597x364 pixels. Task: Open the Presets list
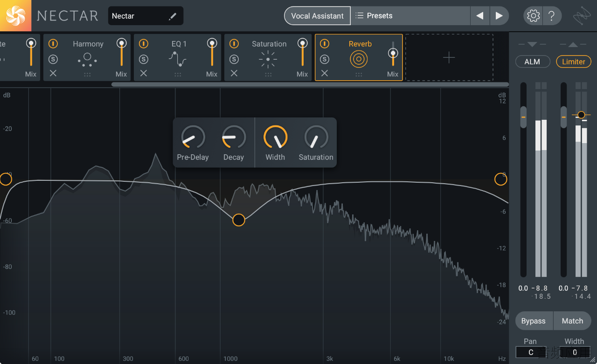click(410, 16)
